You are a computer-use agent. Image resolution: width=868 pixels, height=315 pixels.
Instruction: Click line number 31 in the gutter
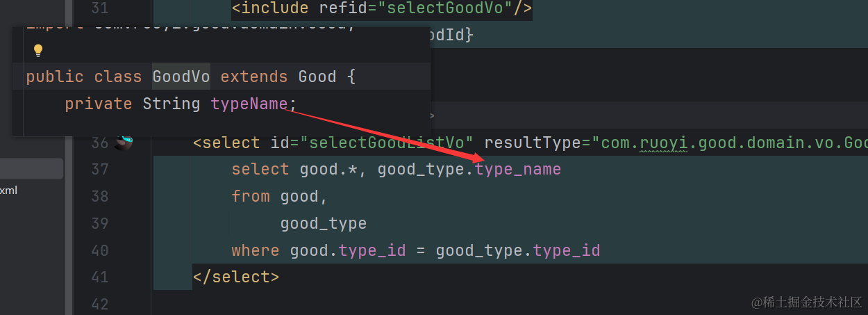point(100,8)
